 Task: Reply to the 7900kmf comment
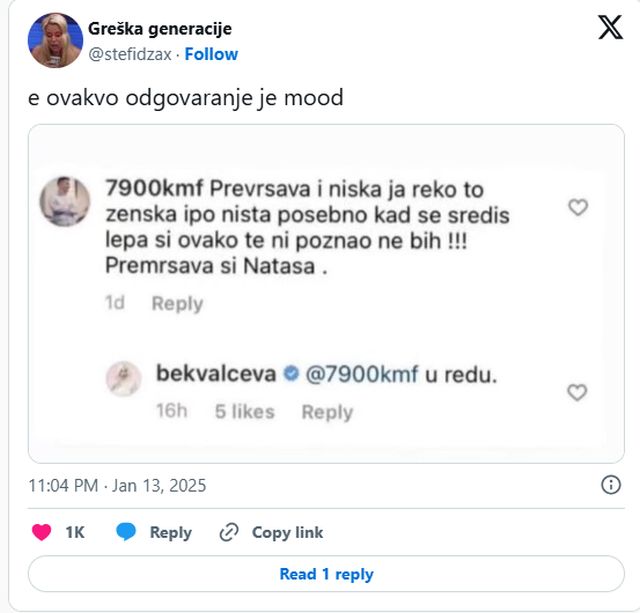coord(177,303)
